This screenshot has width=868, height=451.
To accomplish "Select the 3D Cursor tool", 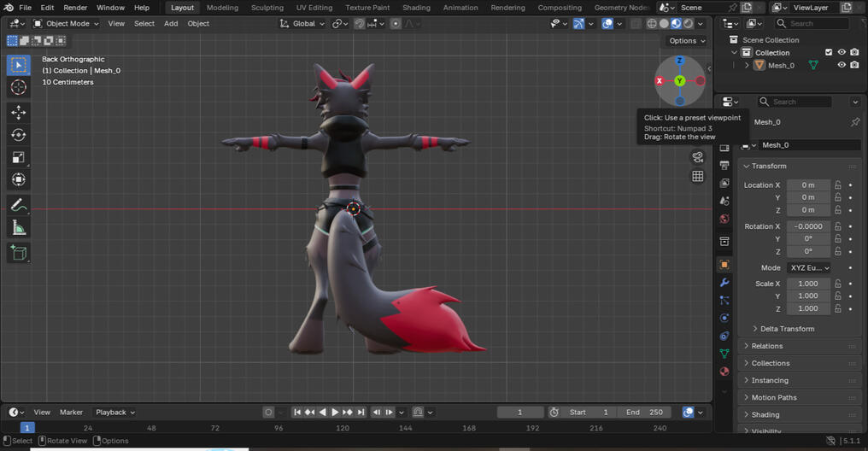I will point(18,87).
